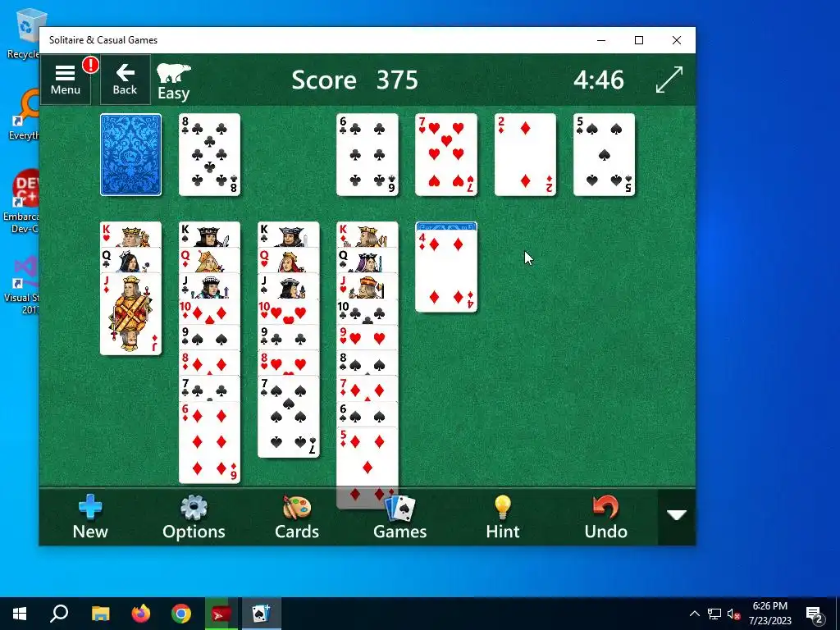840x630 pixels.
Task: Open Options gear in bottom bar
Action: [194, 517]
